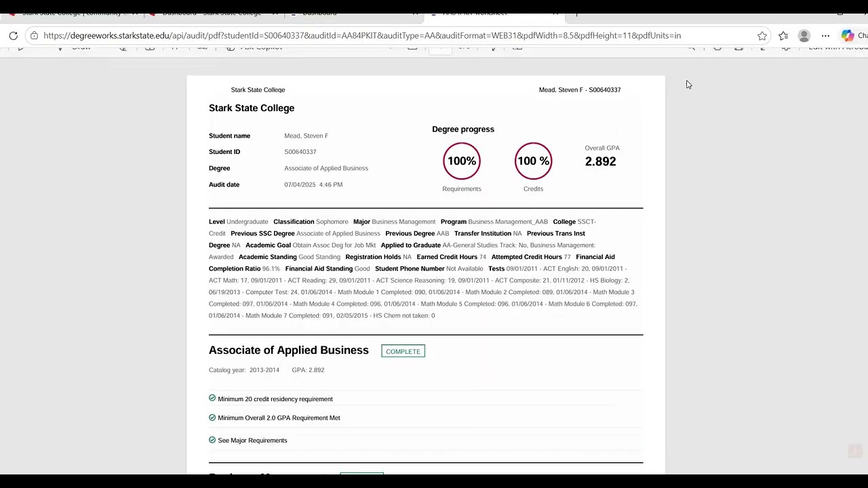The height and width of the screenshot is (488, 868).
Task: Open the Copilot chat icon
Action: coord(848,35)
